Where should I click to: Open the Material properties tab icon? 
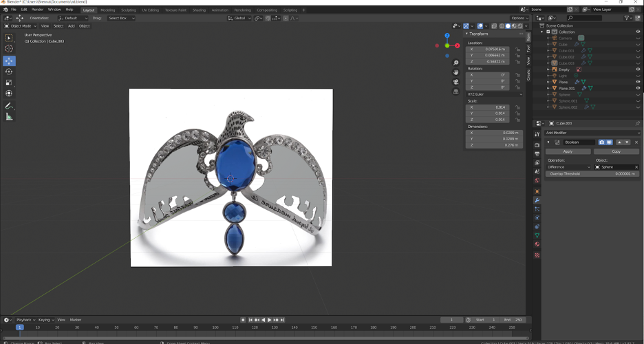coord(537,244)
